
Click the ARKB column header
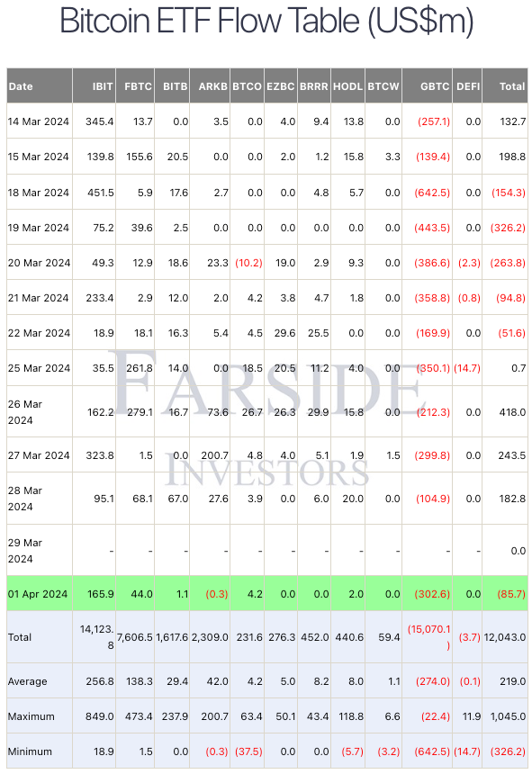click(x=210, y=85)
